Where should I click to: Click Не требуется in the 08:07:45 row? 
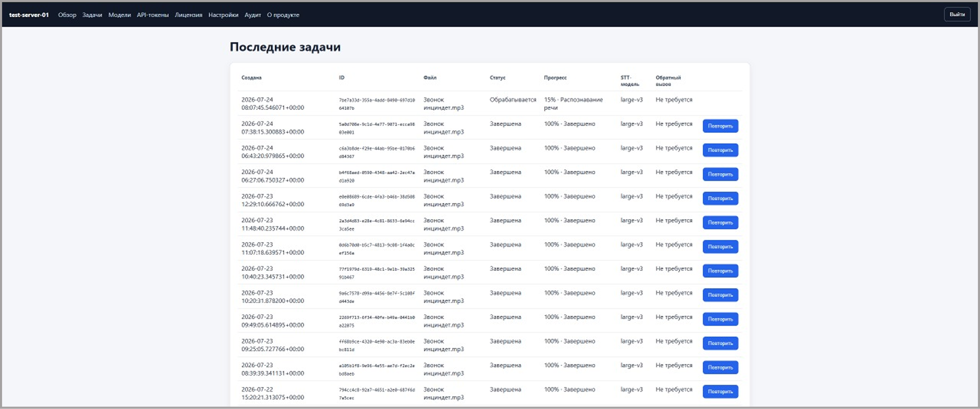pos(674,100)
